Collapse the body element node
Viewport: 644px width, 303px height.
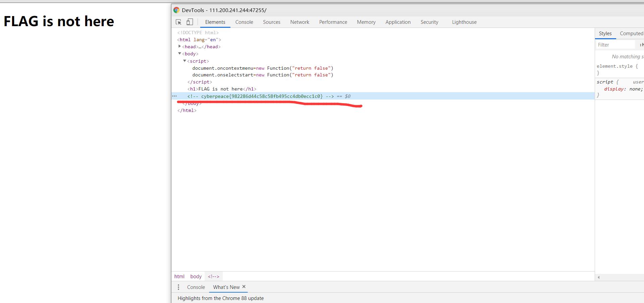179,53
